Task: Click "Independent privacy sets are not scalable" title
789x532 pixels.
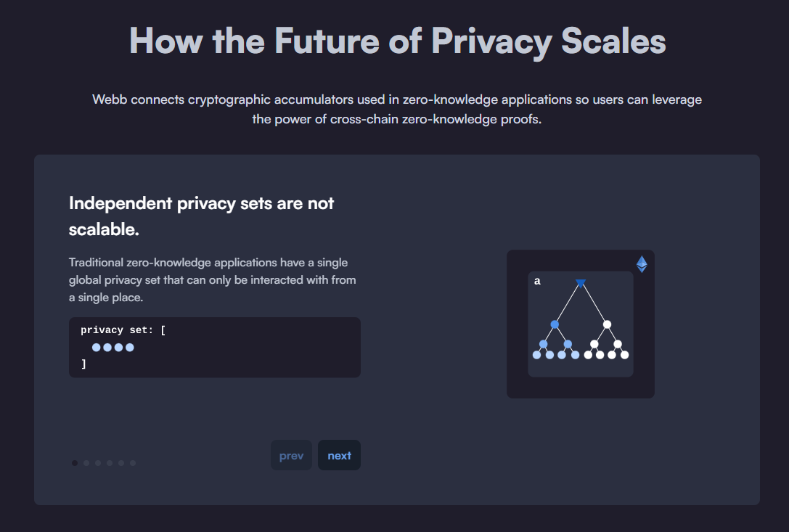Action: click(201, 216)
